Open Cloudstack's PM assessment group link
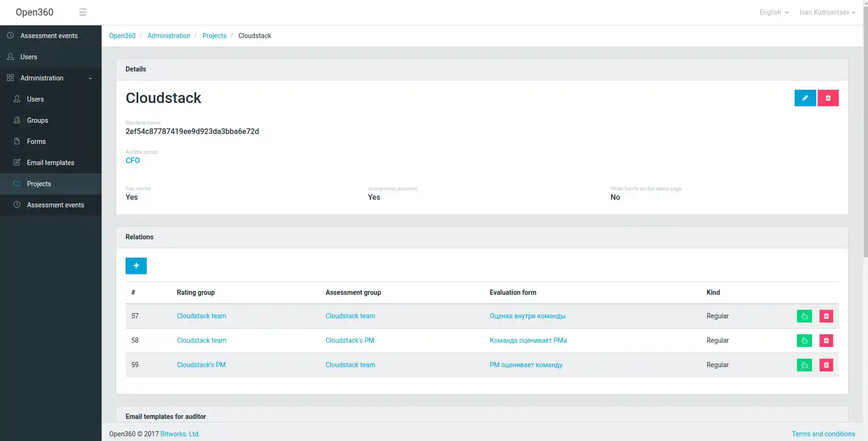This screenshot has width=868, height=441. [350, 340]
